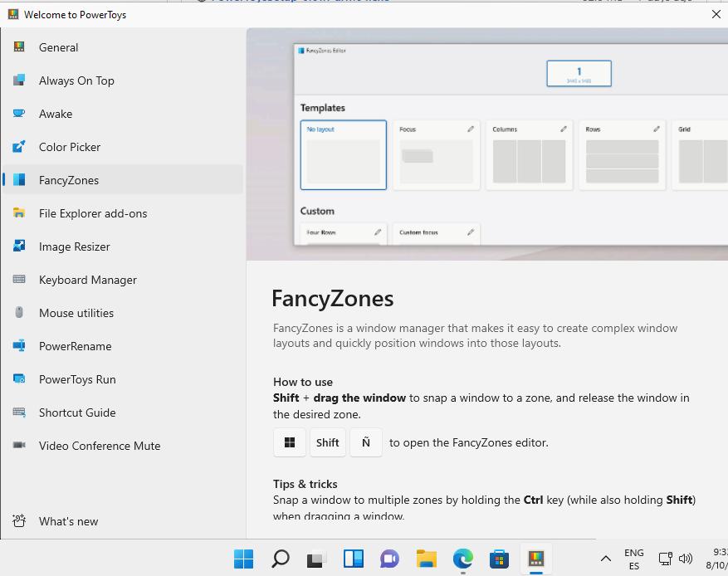Expand hidden system tray icons

point(605,559)
